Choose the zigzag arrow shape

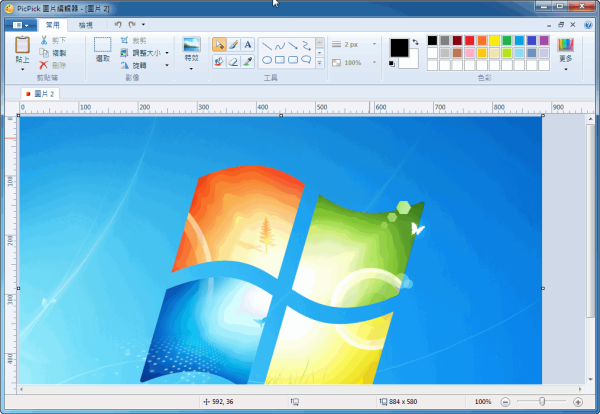(x=306, y=46)
